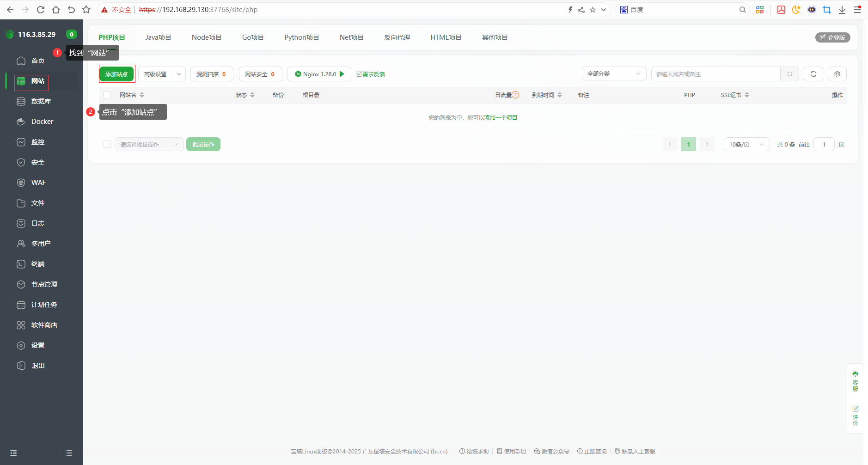868x465 pixels.
Task: Switch to the 反向代理 tab
Action: 397,37
